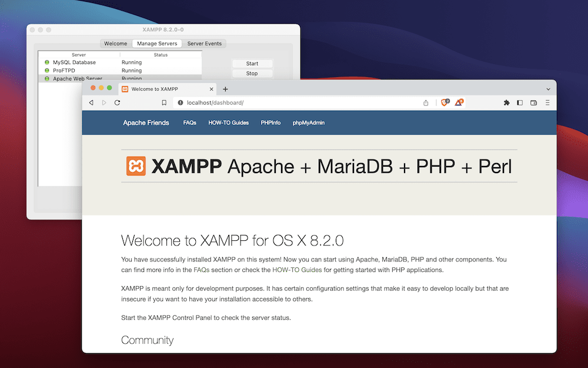The height and width of the screenshot is (368, 588).
Task: View site information via the padlock icon
Action: [182, 102]
